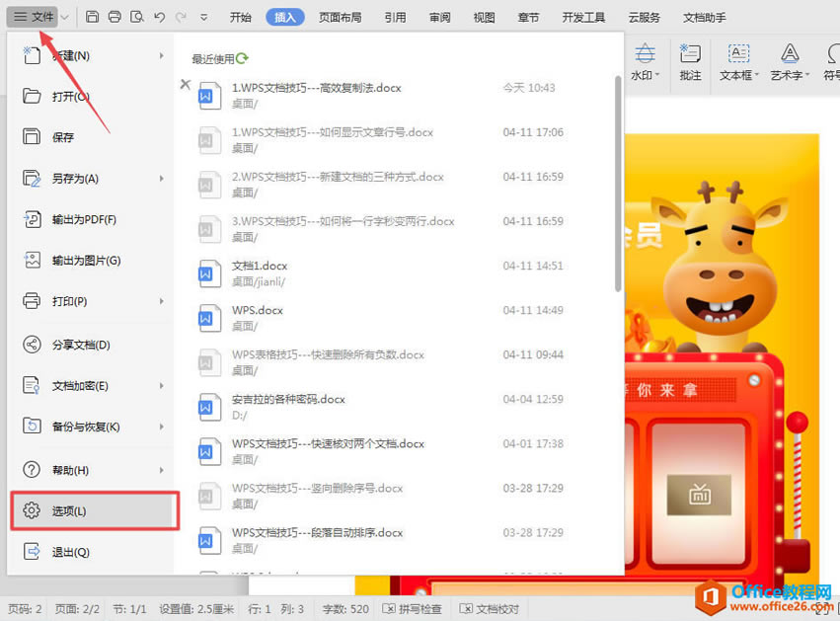Expand 帮助(H) submenu arrow
840x621 pixels.
click(x=161, y=470)
